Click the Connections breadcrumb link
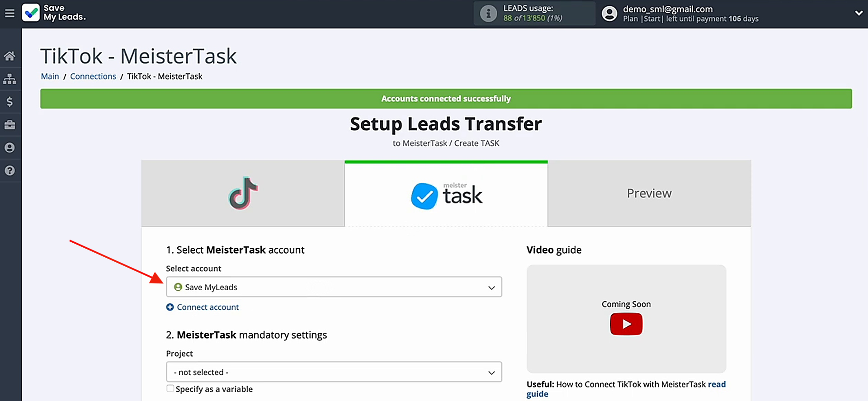The width and height of the screenshot is (868, 401). coord(93,76)
